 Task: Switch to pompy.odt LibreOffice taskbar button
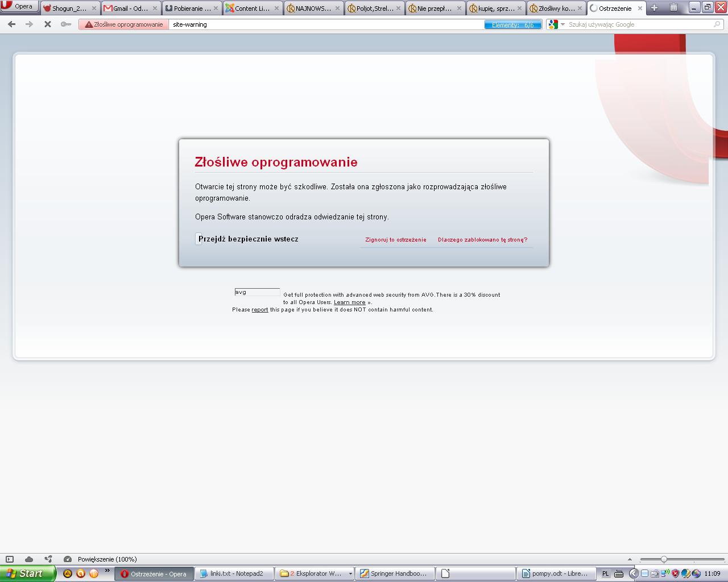(x=556, y=573)
